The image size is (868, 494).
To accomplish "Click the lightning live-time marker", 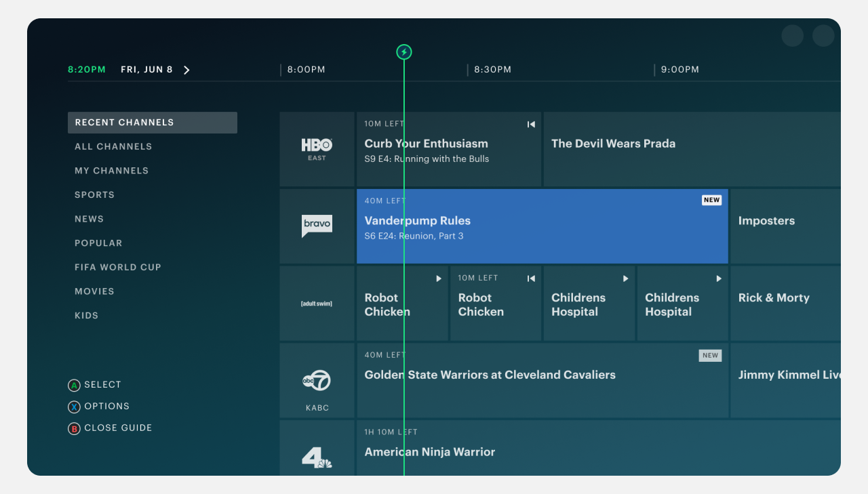I will click(404, 52).
